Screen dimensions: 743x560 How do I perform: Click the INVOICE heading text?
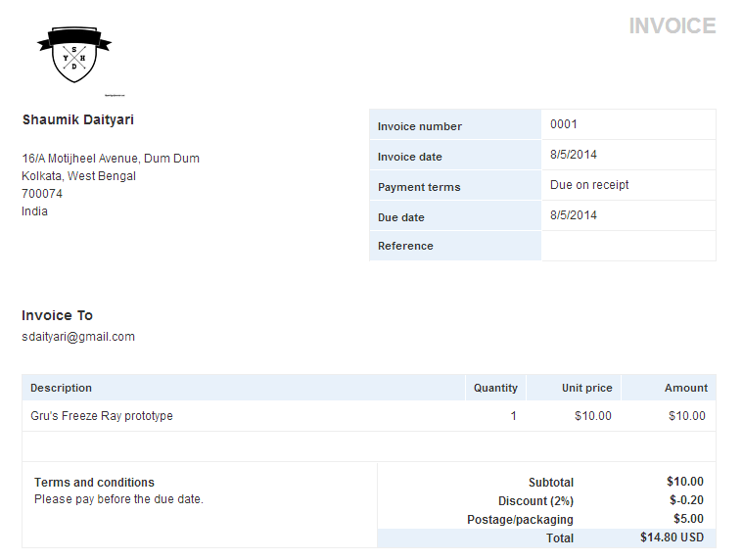(x=672, y=25)
